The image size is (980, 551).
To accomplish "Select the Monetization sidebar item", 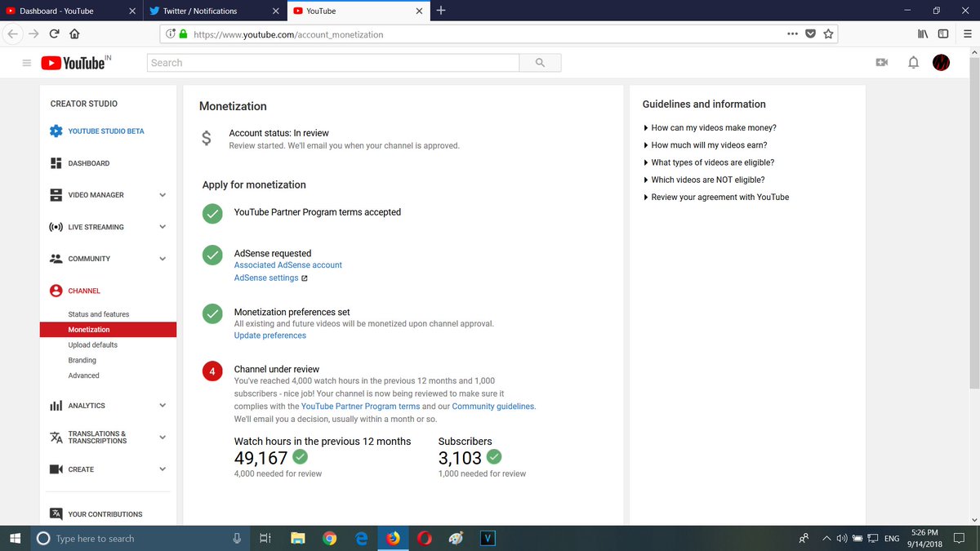I will click(108, 330).
